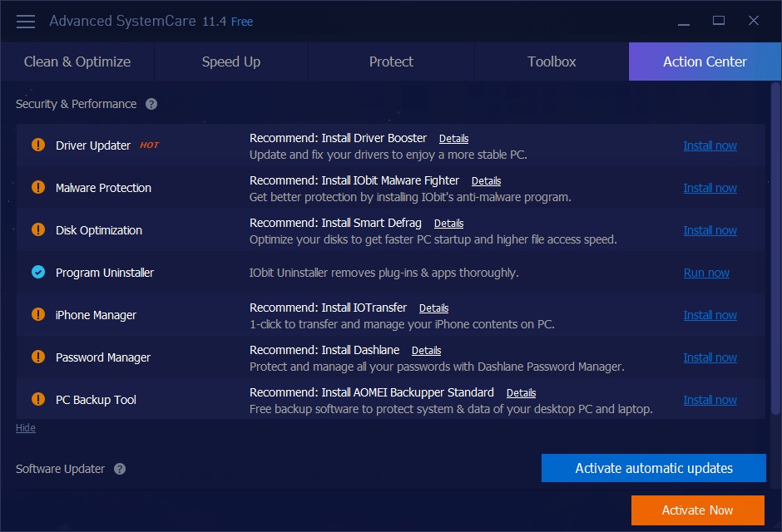Click the Malware Protection label
782x532 pixels.
[103, 188]
